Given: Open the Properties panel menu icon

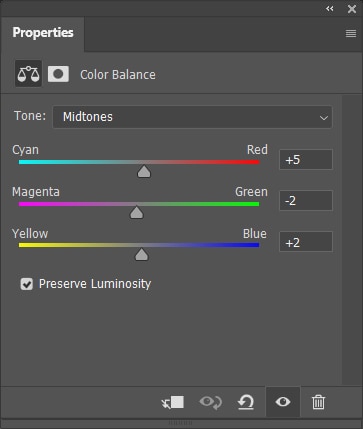Looking at the screenshot, I should pos(351,33).
